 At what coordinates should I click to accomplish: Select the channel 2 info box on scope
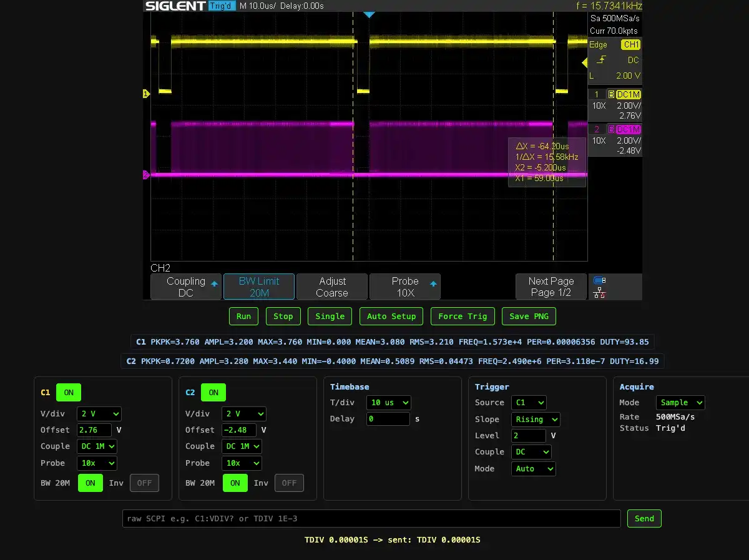(x=615, y=140)
